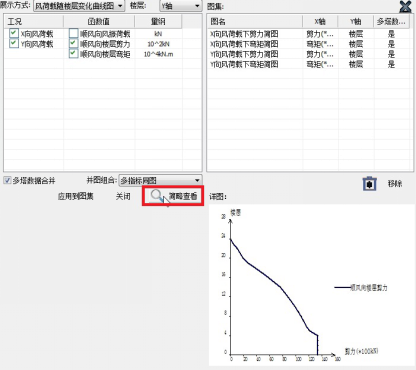Uncheck the 顺风向楼层剪力 checkbox
Screen dimensions: 416x370
pos(73,43)
